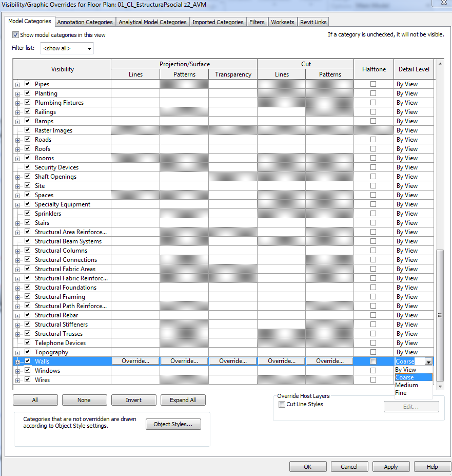Viewport: 452px width, 476px height.
Task: Open Object Styles dialog
Action: click(x=173, y=424)
